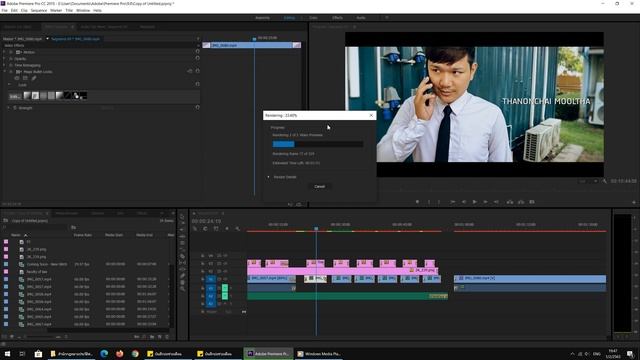Click free draw bezier mask pen icon
This screenshot has width=640, height=360.
pos(34,78)
